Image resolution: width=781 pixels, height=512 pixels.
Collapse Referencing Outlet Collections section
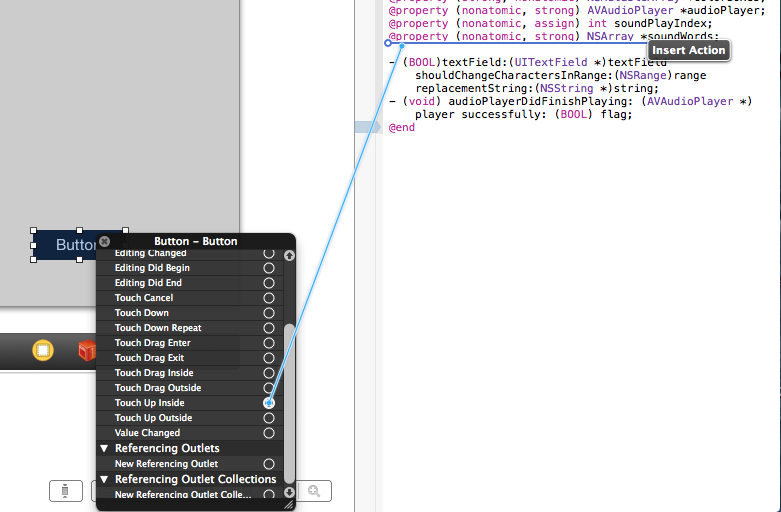105,480
